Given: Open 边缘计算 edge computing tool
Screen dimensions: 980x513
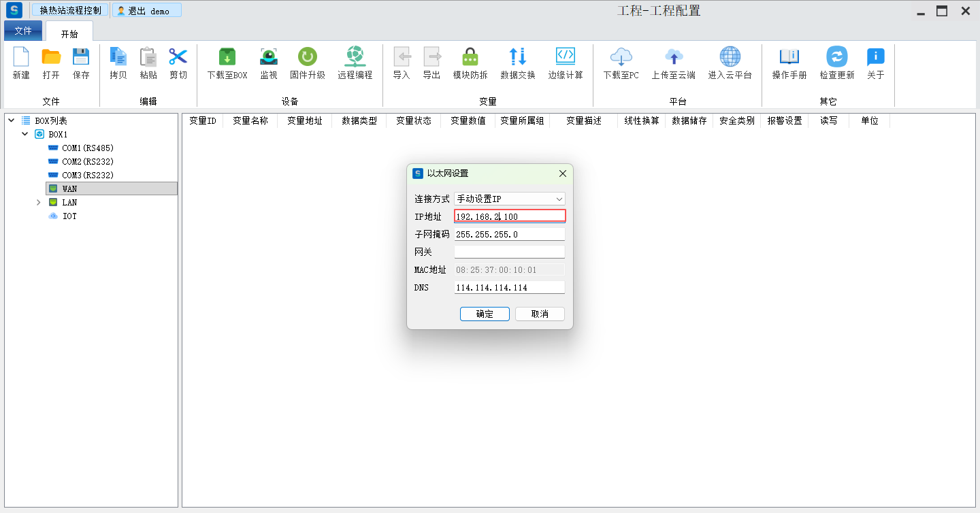Looking at the screenshot, I should (566, 58).
